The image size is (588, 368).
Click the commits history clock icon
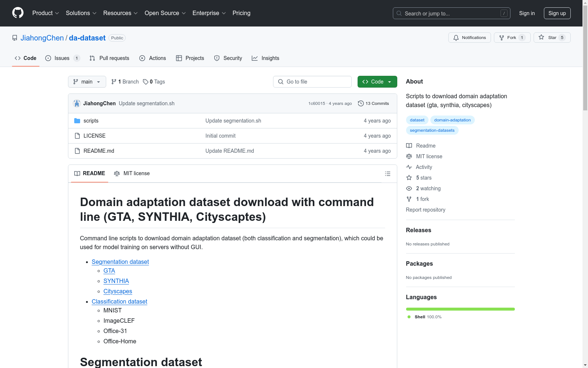click(361, 103)
